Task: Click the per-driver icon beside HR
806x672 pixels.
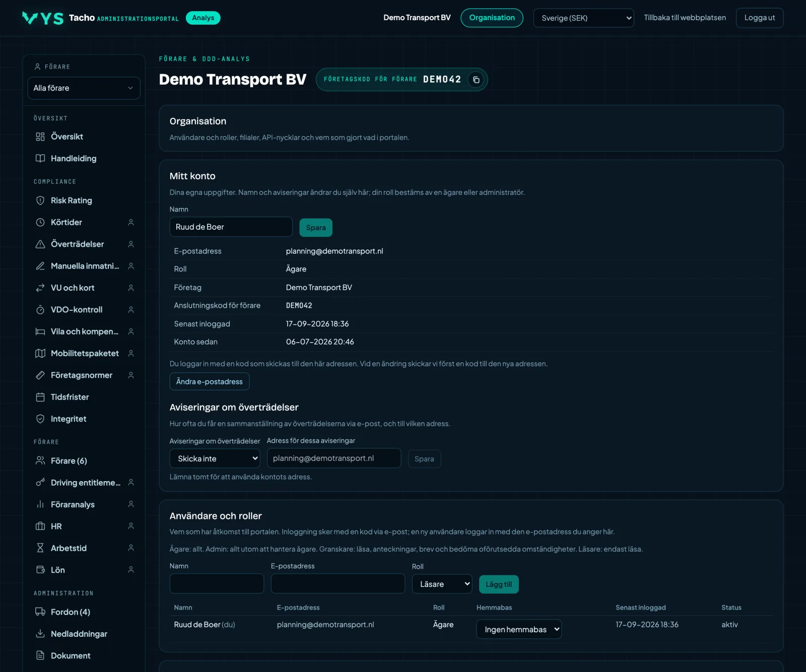Action: point(131,526)
